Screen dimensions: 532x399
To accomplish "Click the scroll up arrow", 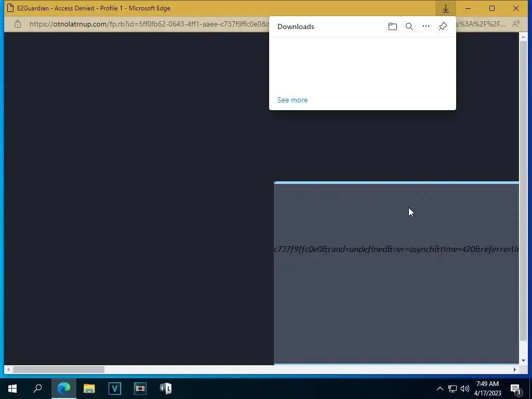I will 524,36.
